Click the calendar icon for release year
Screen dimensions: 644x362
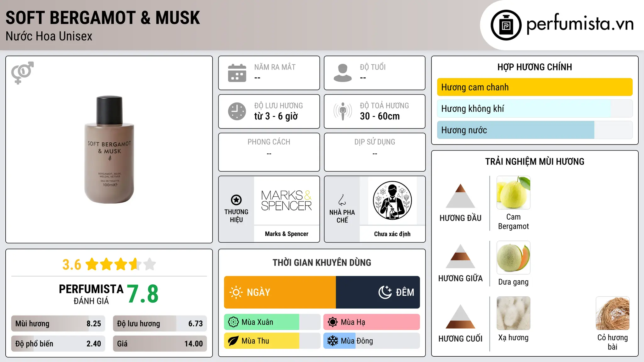[237, 73]
